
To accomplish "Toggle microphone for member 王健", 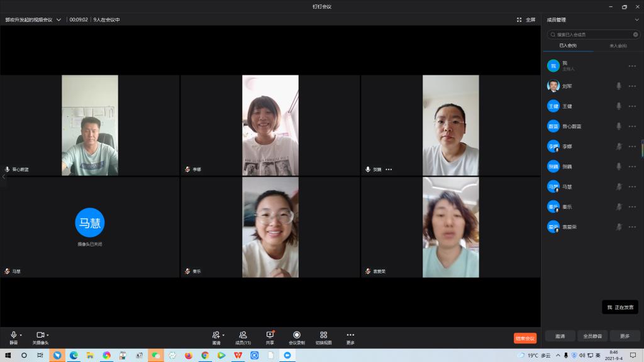I will tap(619, 106).
